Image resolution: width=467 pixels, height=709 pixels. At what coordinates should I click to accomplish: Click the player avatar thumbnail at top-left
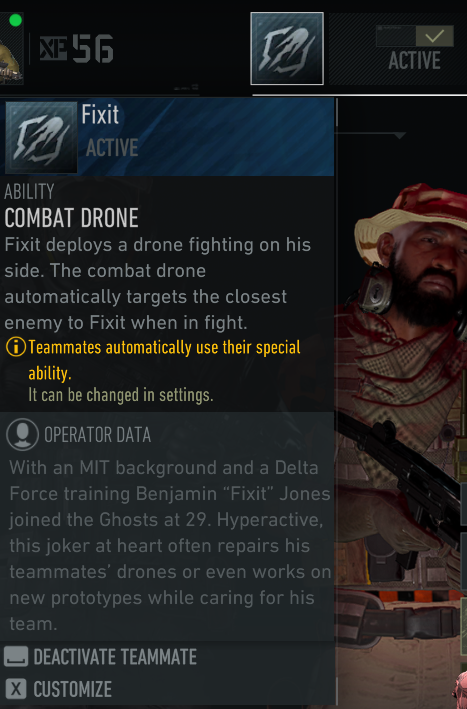click(x=11, y=48)
